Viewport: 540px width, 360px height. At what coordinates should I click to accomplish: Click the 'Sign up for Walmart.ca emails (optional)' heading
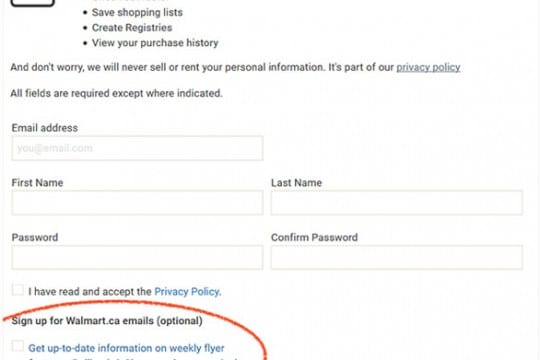[107, 321]
